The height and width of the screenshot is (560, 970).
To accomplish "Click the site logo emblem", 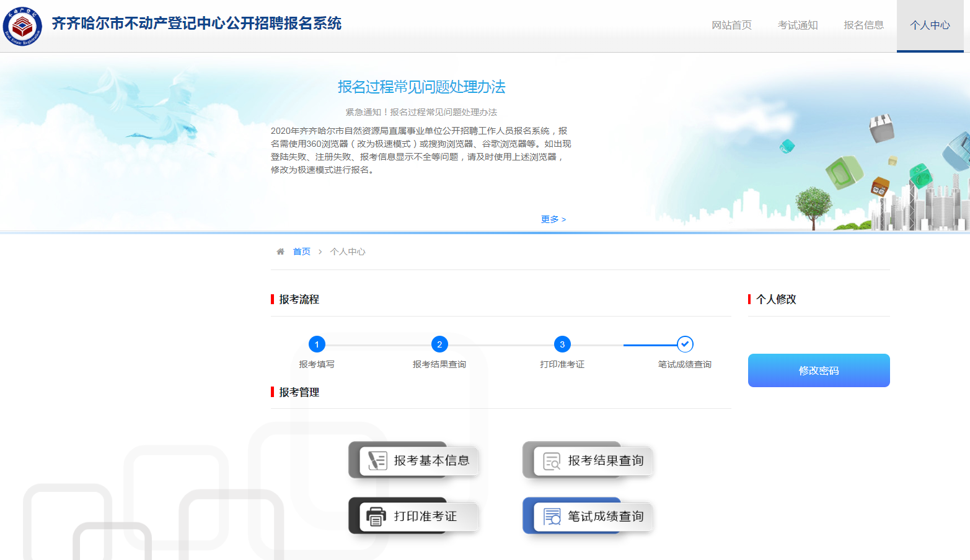I will [22, 26].
